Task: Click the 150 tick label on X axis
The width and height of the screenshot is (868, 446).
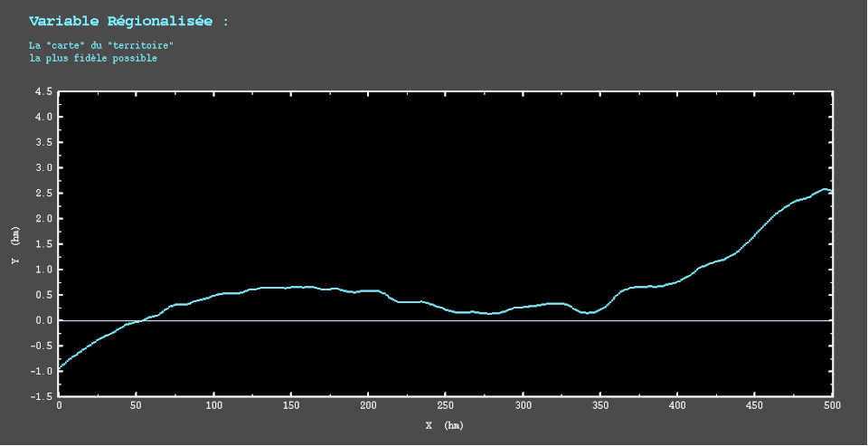Action: [x=290, y=406]
